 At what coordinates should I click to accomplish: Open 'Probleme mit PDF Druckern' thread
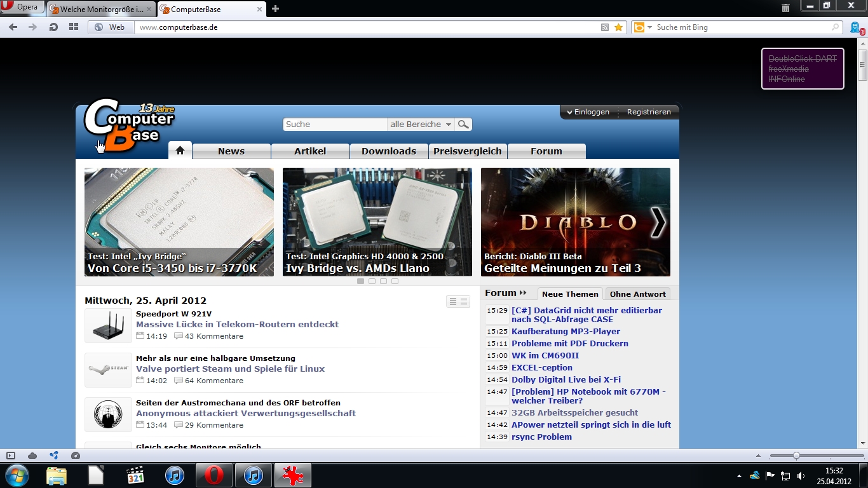(570, 343)
